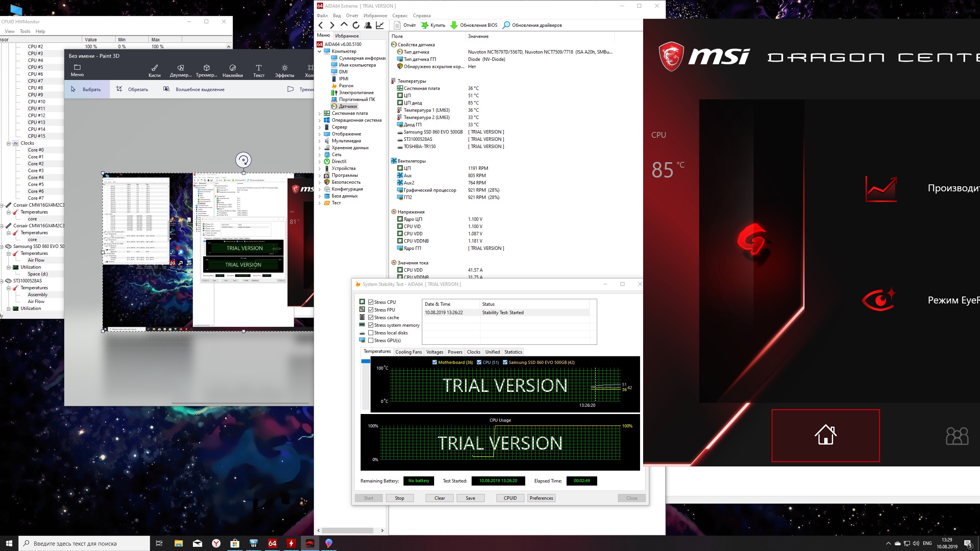Click the Save button in Stability Test
980x551 pixels.
click(470, 498)
